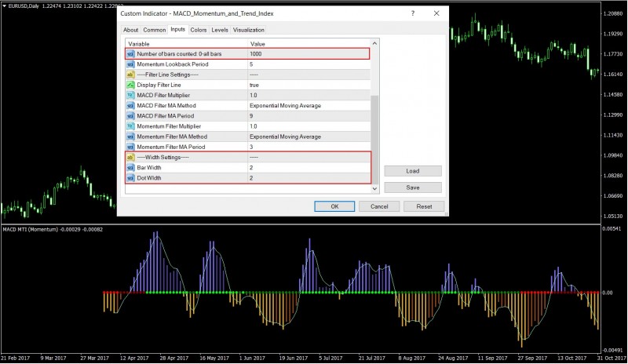
Task: Click the Display Filter Line boolean icon
Action: click(x=130, y=85)
